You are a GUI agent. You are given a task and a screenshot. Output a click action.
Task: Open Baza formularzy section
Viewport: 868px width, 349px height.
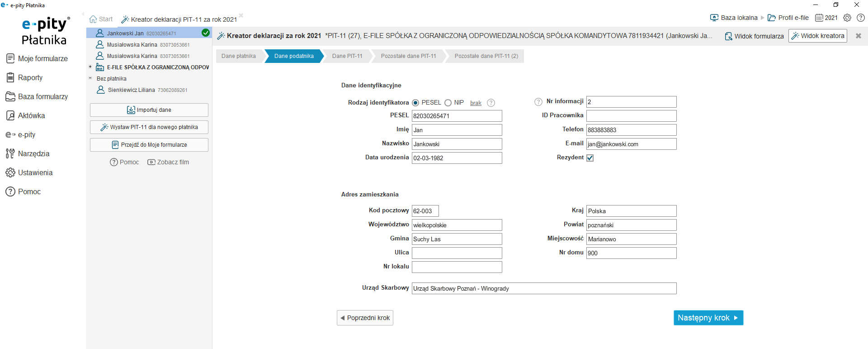click(37, 96)
